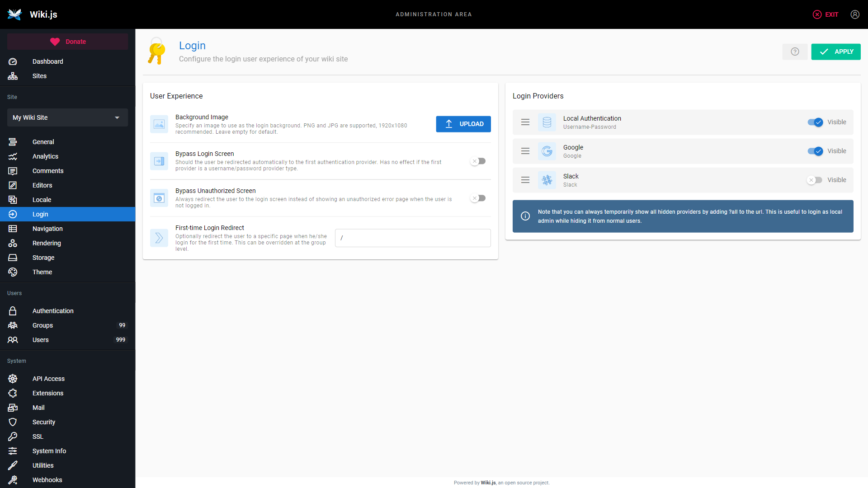This screenshot has height=488, width=868.
Task: Open the Theme settings via paint icon
Action: click(x=13, y=272)
